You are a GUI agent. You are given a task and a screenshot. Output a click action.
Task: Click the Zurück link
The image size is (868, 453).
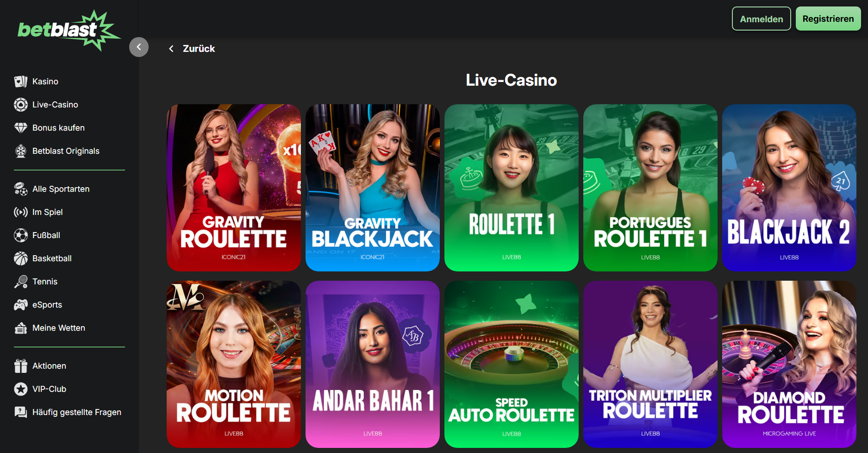click(x=199, y=48)
